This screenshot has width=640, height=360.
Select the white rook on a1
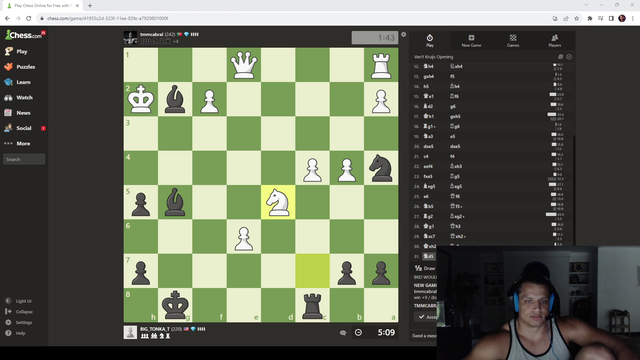click(381, 65)
